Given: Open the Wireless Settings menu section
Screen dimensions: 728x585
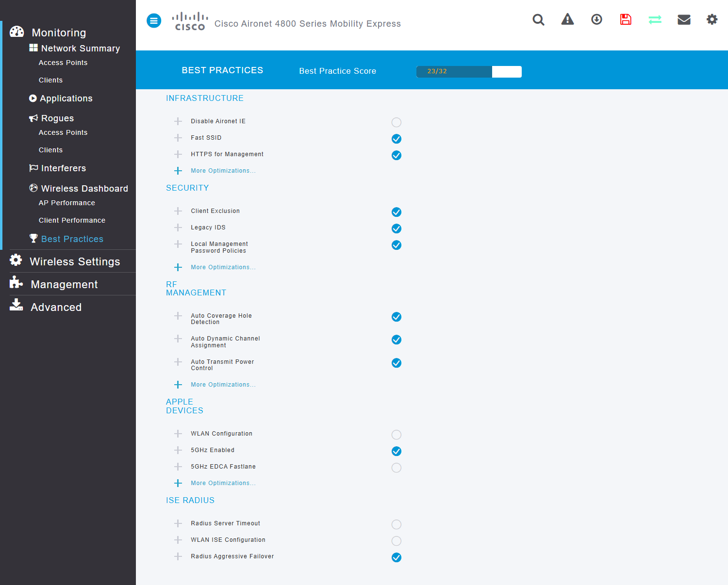Looking at the screenshot, I should 75,261.
